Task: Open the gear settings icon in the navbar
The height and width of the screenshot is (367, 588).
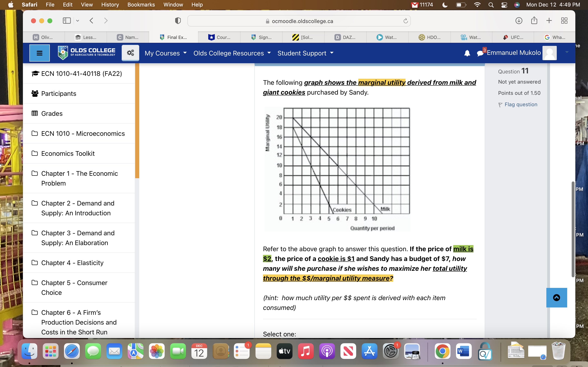Action: click(x=130, y=53)
